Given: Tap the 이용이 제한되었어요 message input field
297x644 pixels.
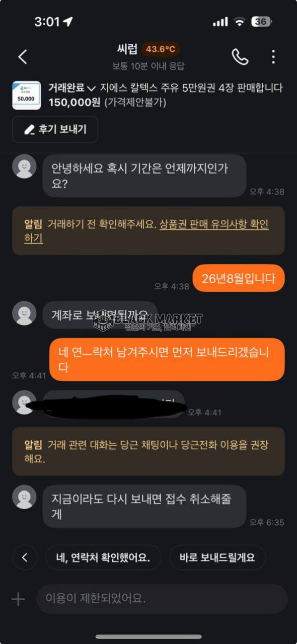Looking at the screenshot, I should coord(162,599).
